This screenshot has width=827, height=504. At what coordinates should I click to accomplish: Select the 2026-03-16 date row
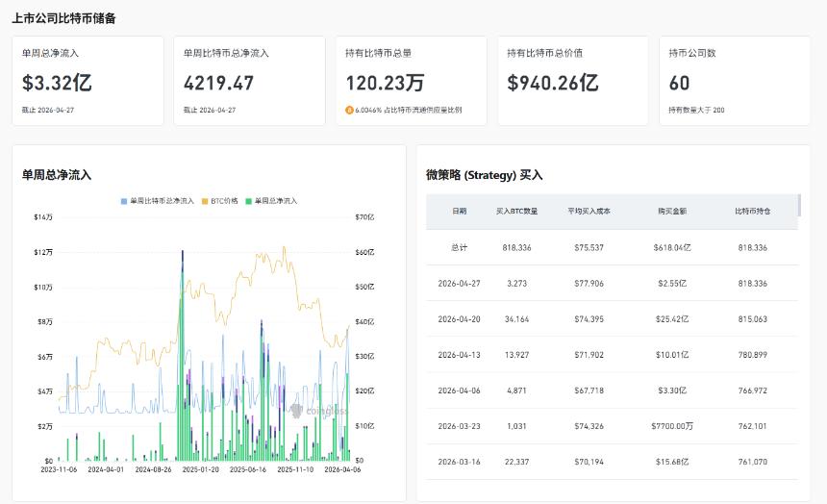coord(459,462)
